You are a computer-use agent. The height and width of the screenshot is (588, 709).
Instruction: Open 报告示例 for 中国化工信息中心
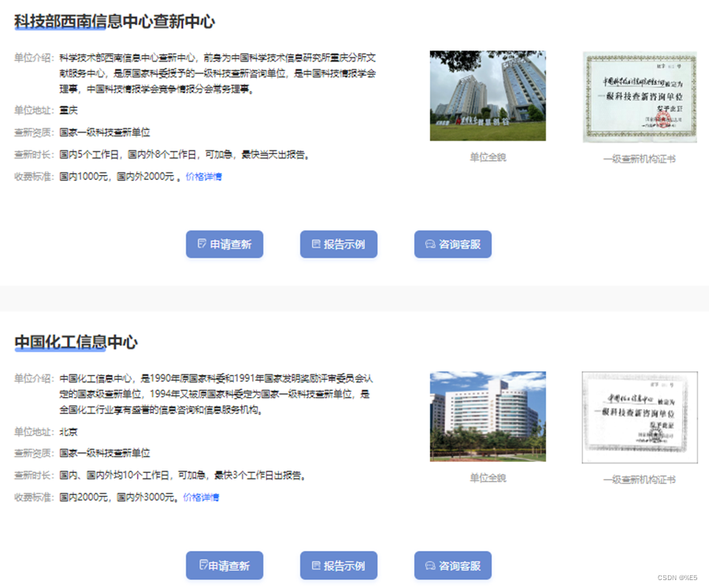[x=339, y=565]
